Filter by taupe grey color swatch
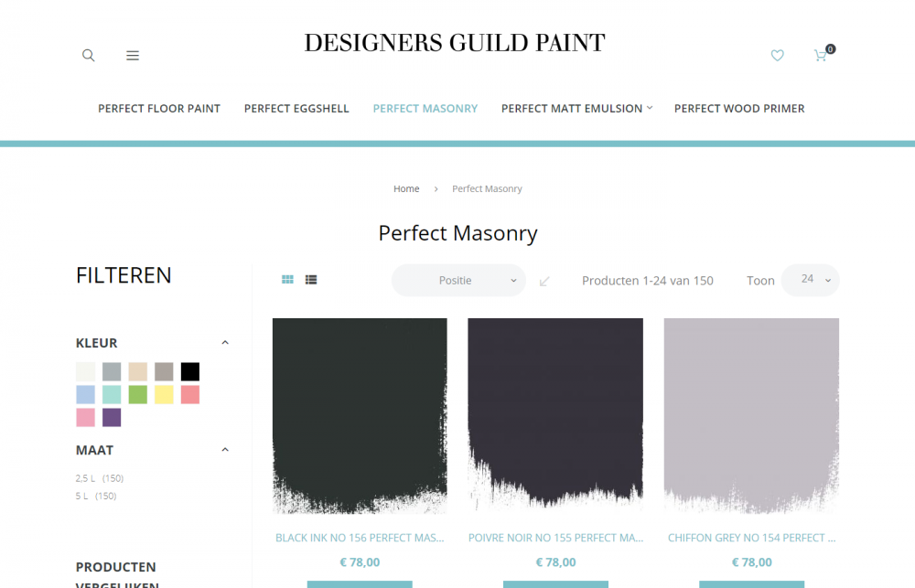The image size is (915, 588). [x=164, y=371]
